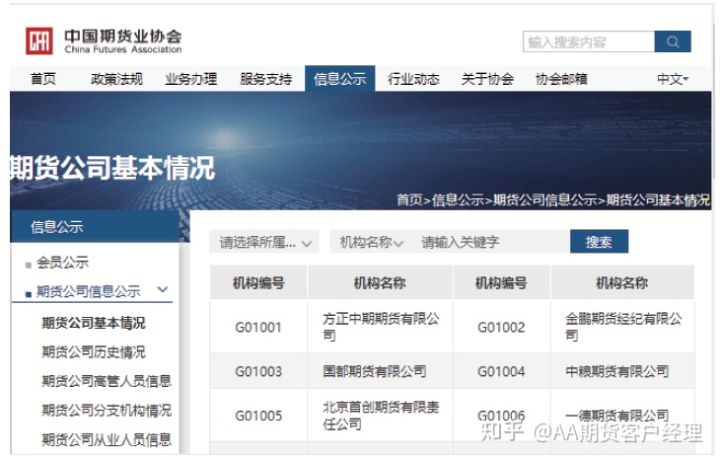Screen dimensions: 720x462
Task: Open the 机构名称 filter type dropdown
Action: (371, 242)
